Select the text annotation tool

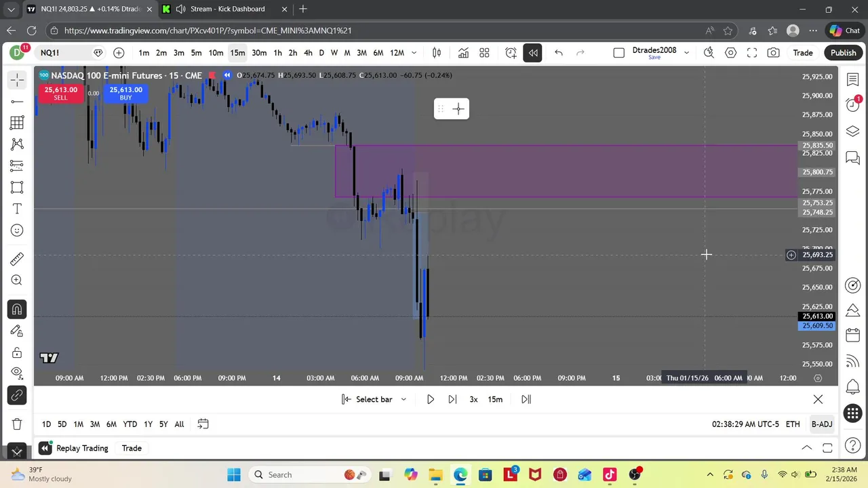tap(17, 209)
